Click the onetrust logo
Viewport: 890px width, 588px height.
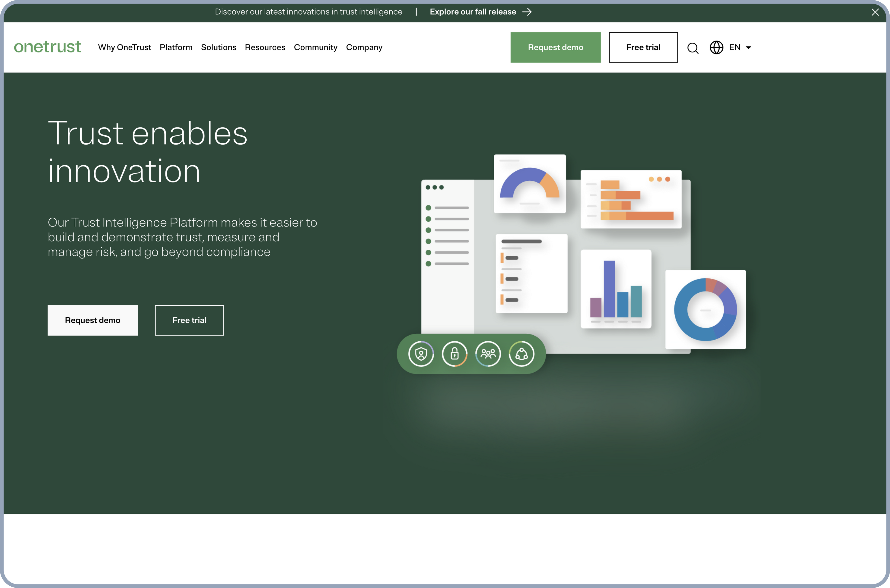[48, 47]
